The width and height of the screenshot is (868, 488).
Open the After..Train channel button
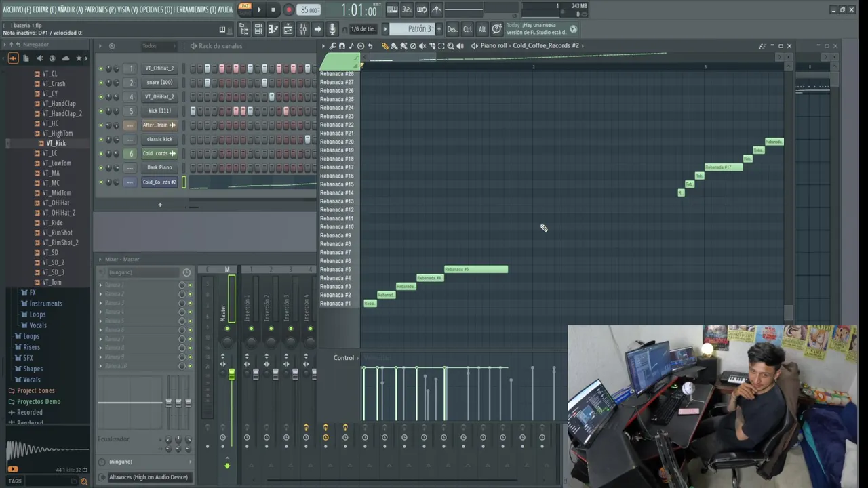[159, 125]
